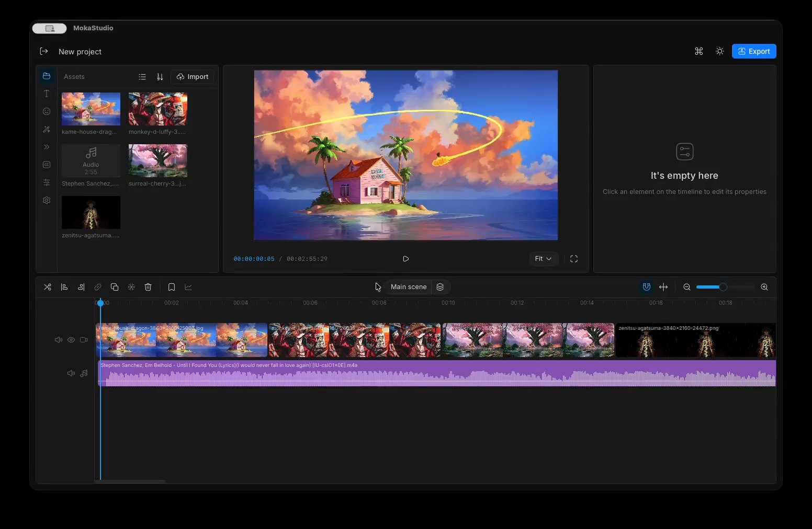812x529 pixels.
Task: Click the 00:08 mark on timeline ruler
Action: click(379, 303)
